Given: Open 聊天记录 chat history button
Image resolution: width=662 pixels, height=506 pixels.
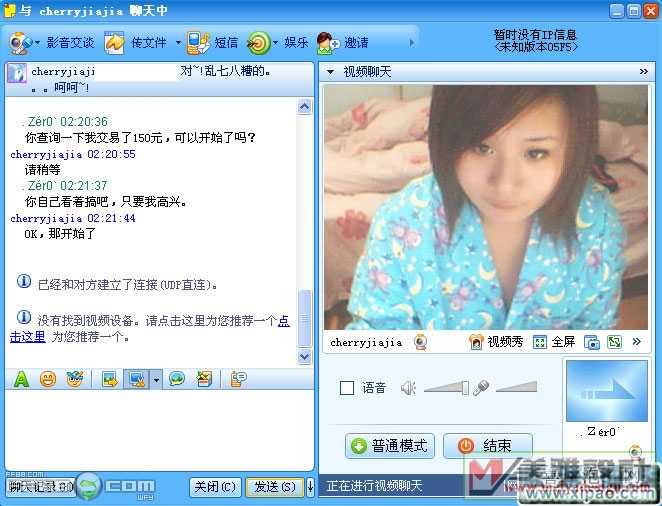Looking at the screenshot, I should tap(41, 487).
